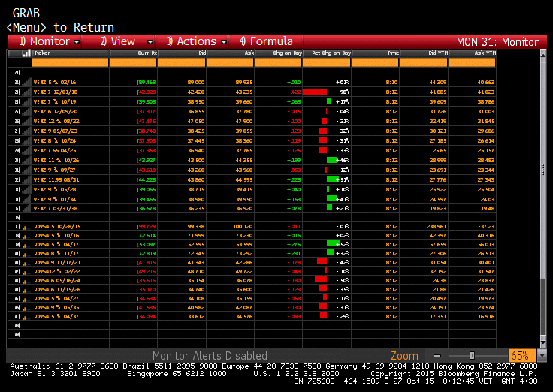Open the chart icon beside VENZ 10/19

coord(26,102)
